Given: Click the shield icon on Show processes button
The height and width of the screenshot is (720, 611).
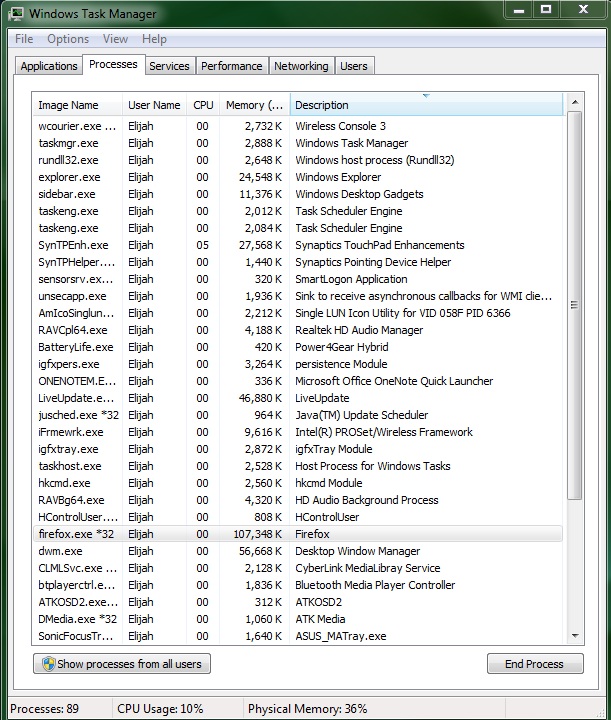Looking at the screenshot, I should [x=48, y=664].
